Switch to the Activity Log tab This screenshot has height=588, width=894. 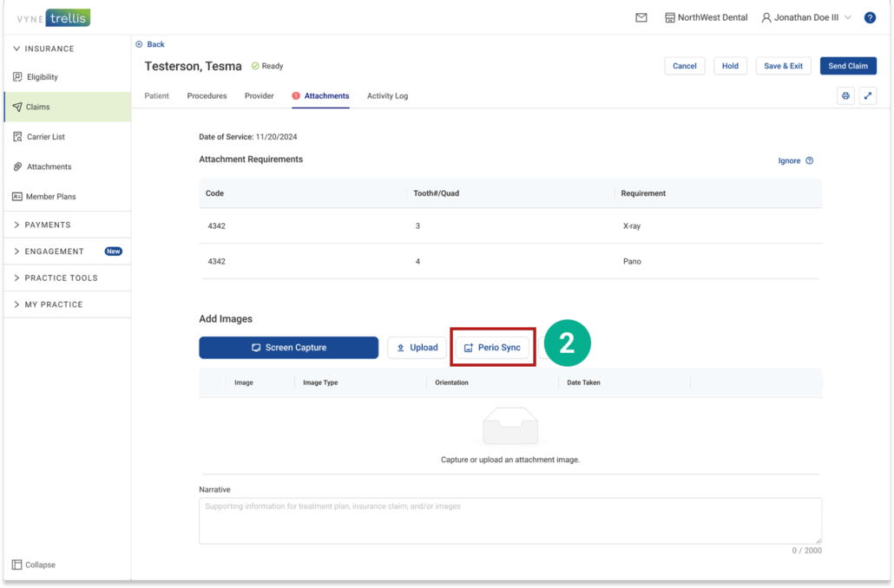pyautogui.click(x=387, y=96)
